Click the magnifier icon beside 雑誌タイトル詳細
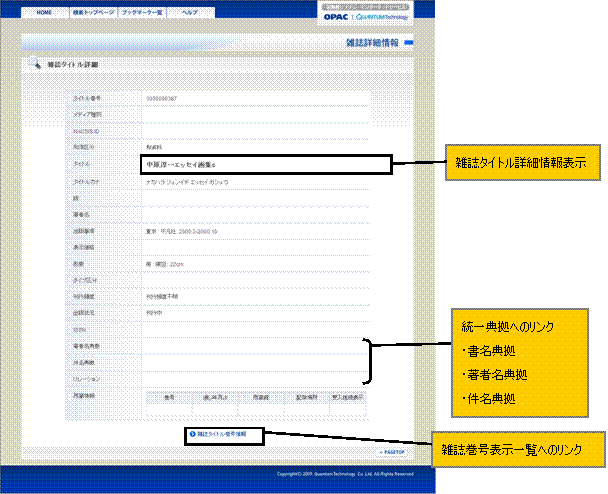Image resolution: width=608 pixels, height=494 pixels. (x=33, y=64)
